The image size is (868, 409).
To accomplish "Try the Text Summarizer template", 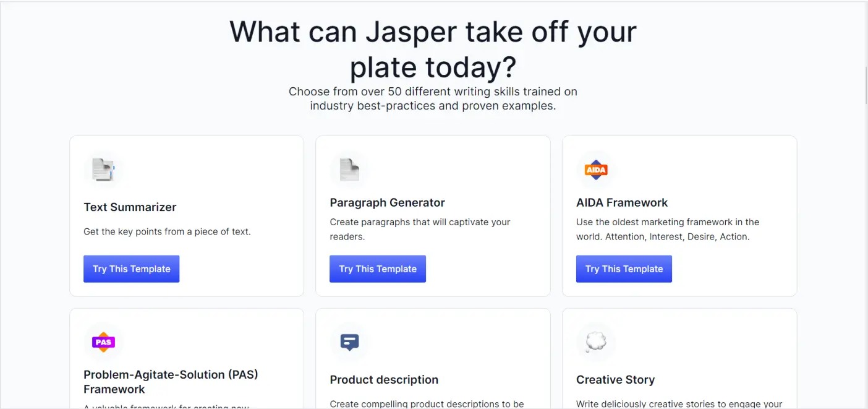I will click(131, 269).
